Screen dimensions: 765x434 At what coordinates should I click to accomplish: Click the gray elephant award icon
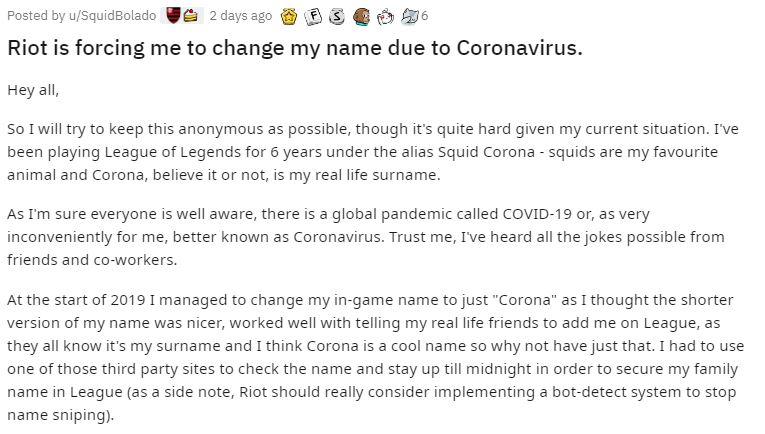tap(409, 17)
